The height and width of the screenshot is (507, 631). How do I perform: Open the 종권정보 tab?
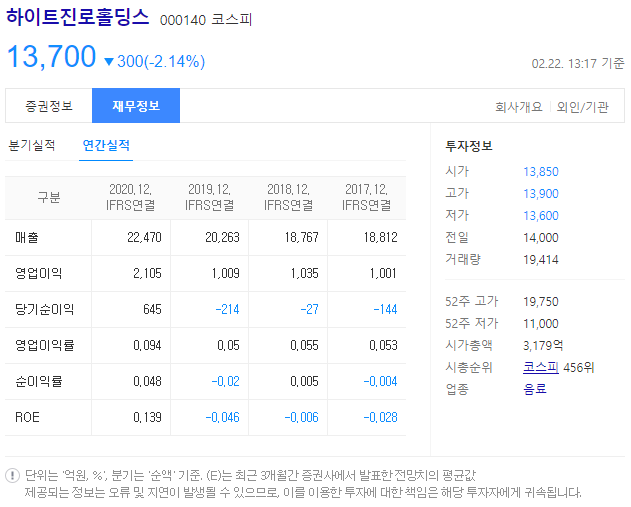click(49, 106)
